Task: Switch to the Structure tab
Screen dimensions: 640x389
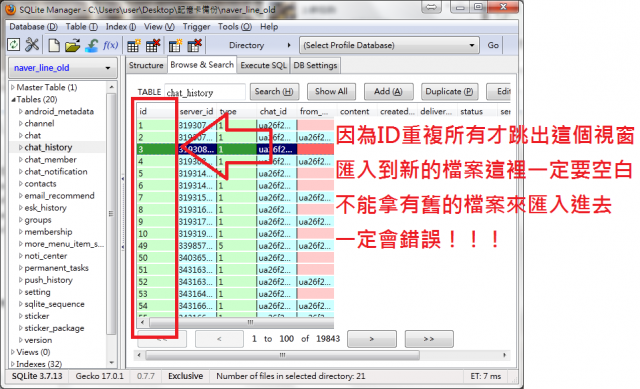Action: 146,65
